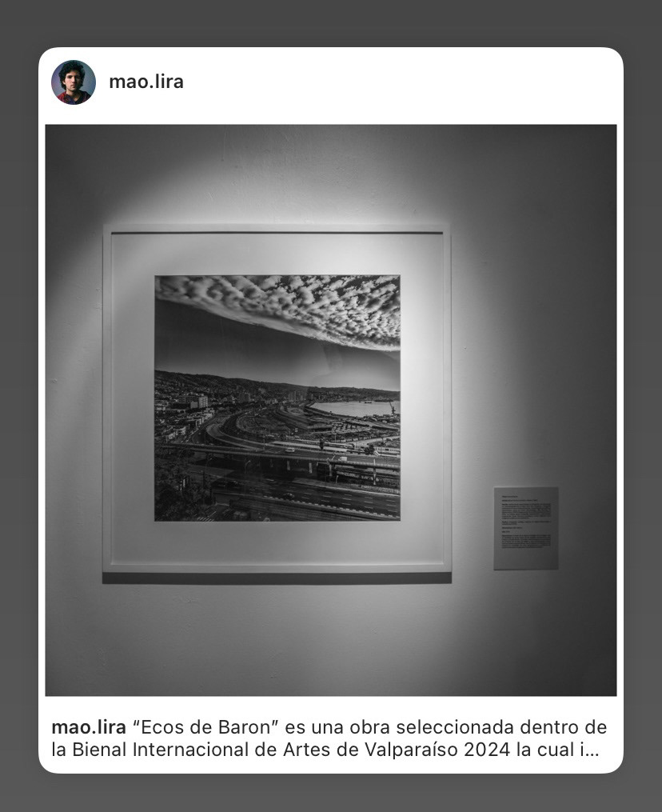Click the caption line mentioning Valparaíso 2024
The height and width of the screenshot is (812, 662).
pyautogui.click(x=325, y=750)
